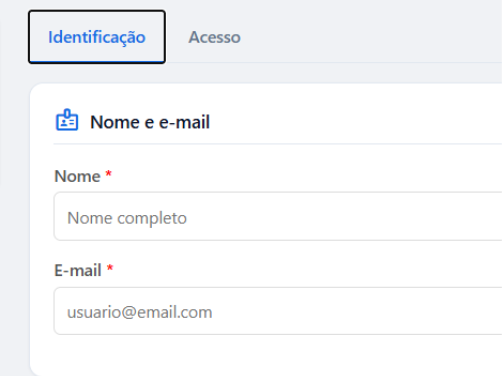
Task: Click the 'Nome completo' placeholder text
Action: coord(127,218)
